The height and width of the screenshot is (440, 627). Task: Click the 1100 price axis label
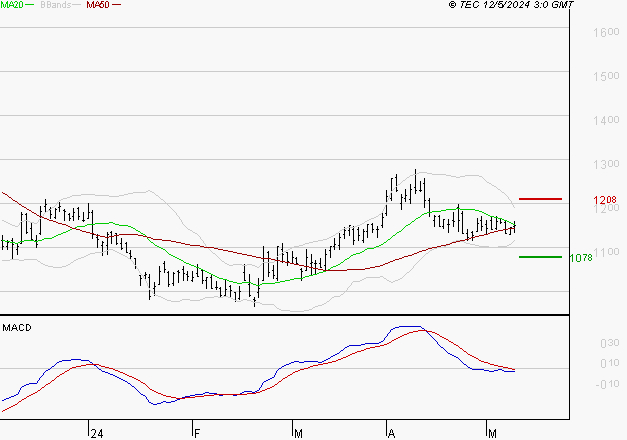[x=606, y=252]
